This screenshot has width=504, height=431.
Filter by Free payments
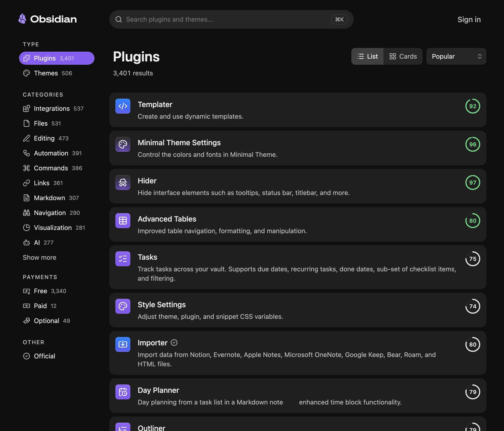click(44, 291)
